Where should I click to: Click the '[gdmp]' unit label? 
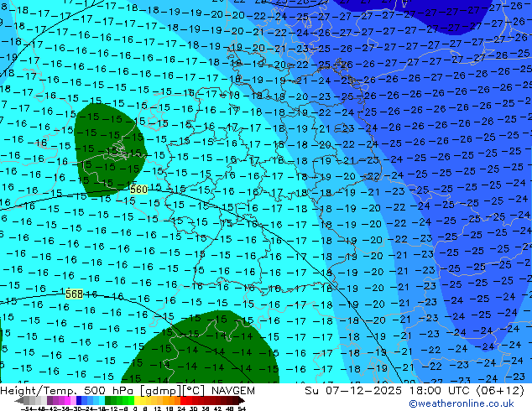coord(160,391)
